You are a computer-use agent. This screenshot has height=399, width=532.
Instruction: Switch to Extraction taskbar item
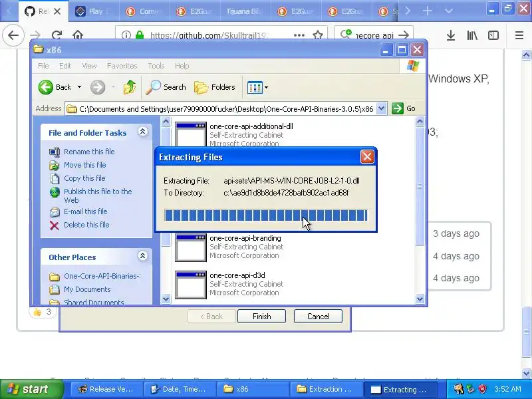[x=325, y=389]
